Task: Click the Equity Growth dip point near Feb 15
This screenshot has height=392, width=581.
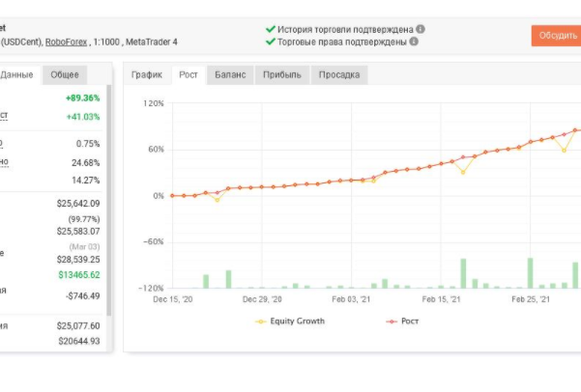Action: click(x=463, y=172)
